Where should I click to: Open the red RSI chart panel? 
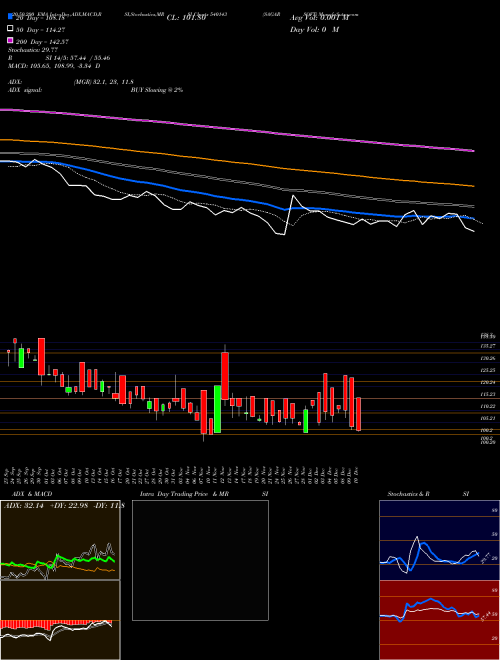(x=439, y=620)
